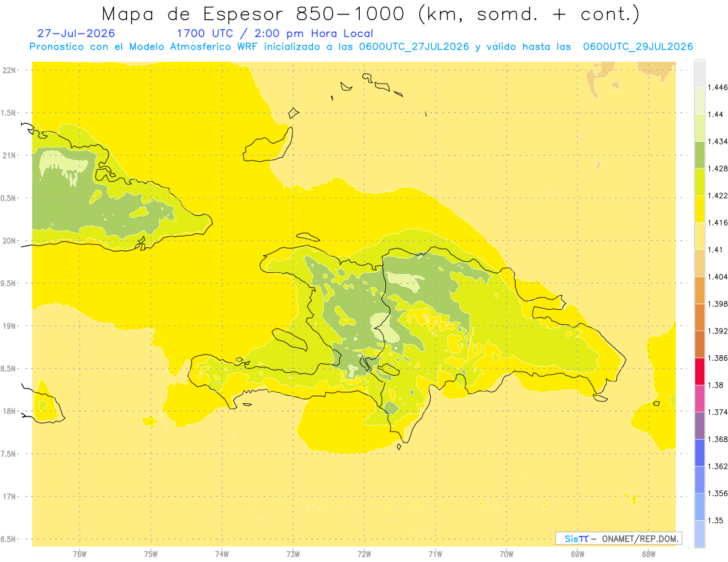Click the 69W longitude label
This screenshot has width=728, height=562.
(578, 554)
